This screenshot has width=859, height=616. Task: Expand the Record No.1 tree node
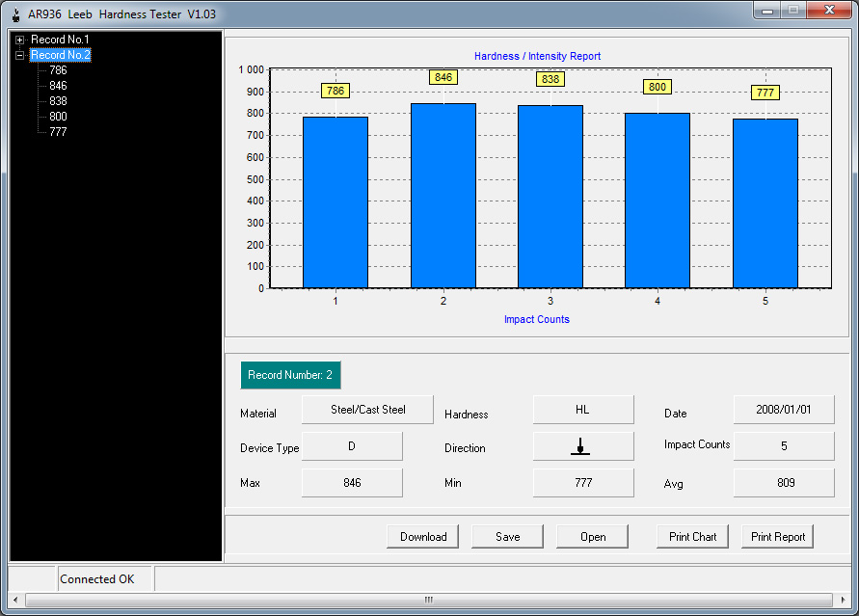[x=19, y=40]
